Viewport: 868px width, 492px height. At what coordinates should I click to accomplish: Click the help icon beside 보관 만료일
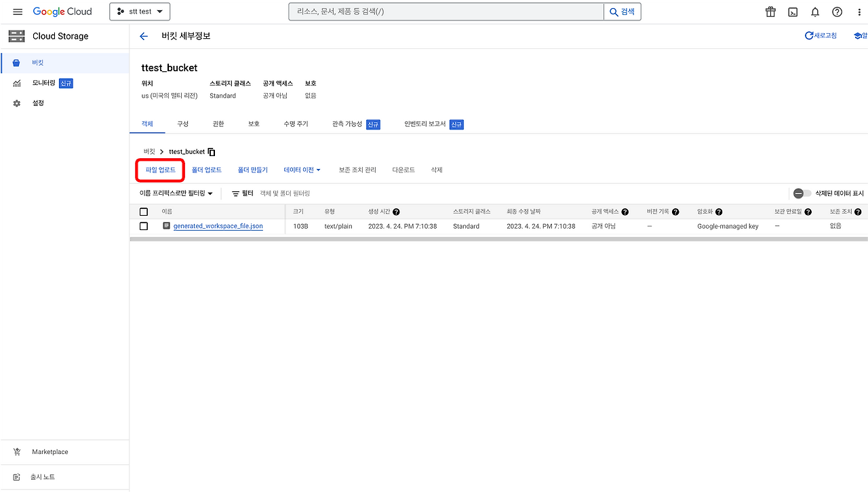[808, 212]
